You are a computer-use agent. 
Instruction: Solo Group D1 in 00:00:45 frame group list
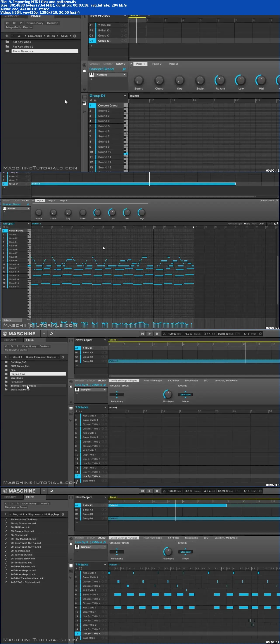coord(126,41)
